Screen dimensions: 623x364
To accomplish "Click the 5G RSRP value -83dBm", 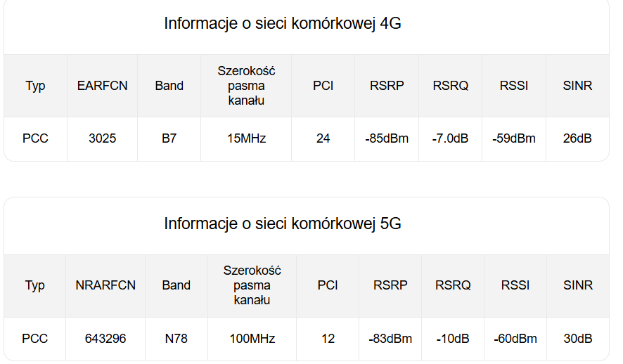I will [390, 339].
